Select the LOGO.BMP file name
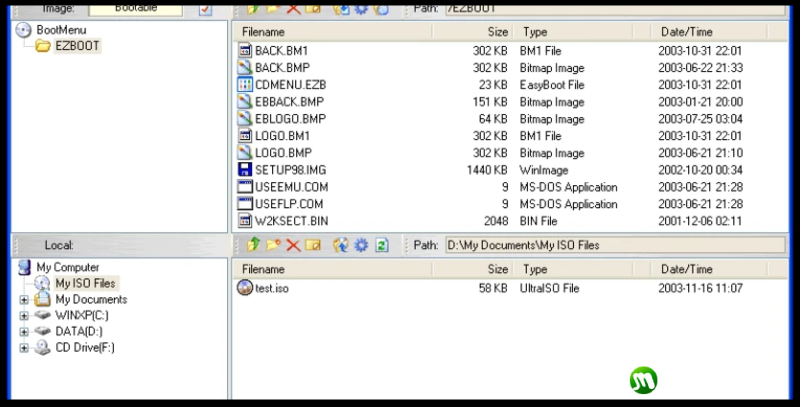 point(283,153)
